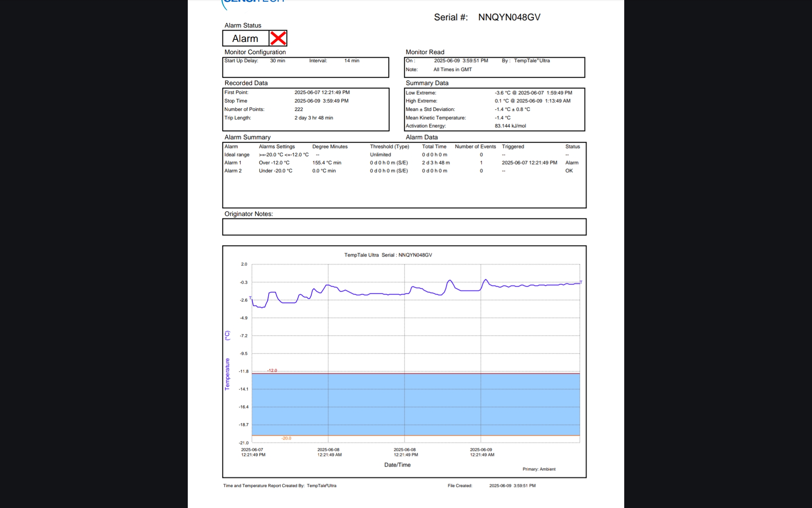
Task: Click the blue ideal range shaded band
Action: point(416,404)
